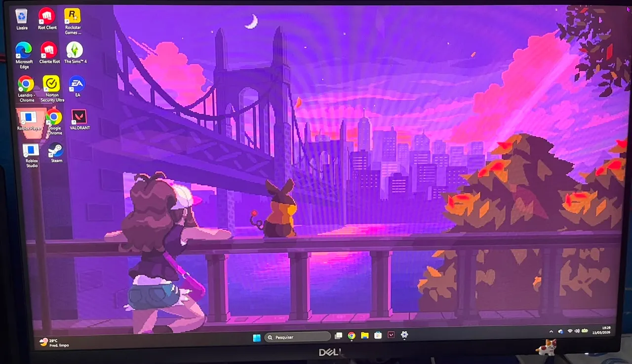
Task: Open the weather widget showing 29°C
Action: [54, 343]
